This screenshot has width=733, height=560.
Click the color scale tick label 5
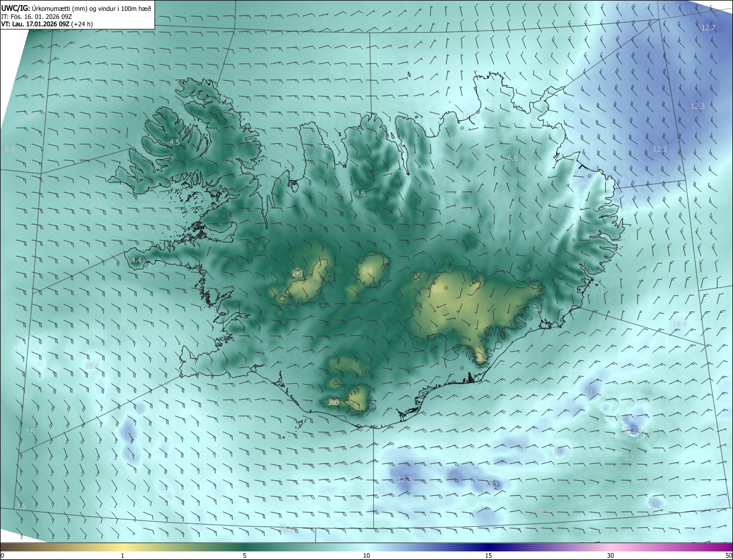245,555
